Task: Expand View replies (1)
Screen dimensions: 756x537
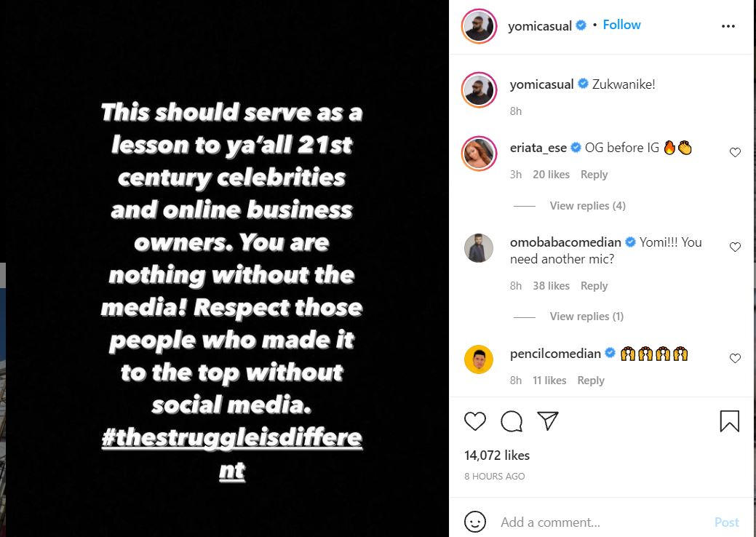Action: 586,317
